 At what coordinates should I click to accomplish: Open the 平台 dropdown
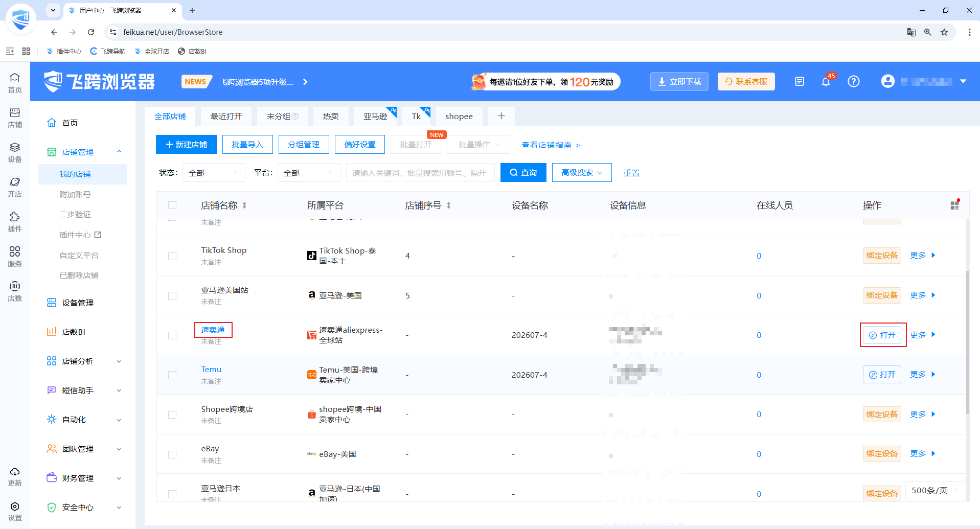(x=308, y=173)
